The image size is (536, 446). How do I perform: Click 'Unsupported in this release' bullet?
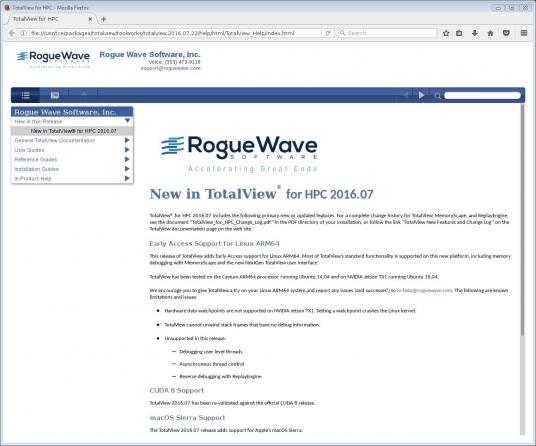(x=195, y=338)
